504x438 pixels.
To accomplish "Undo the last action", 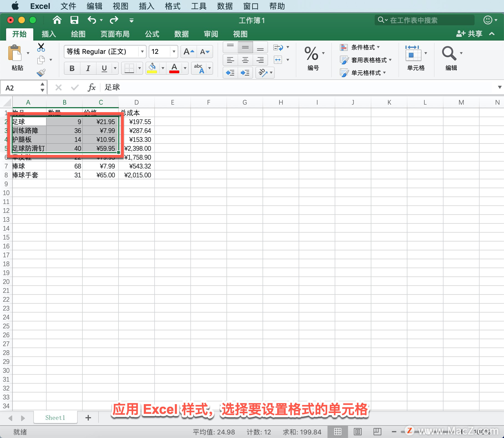I will 92,20.
